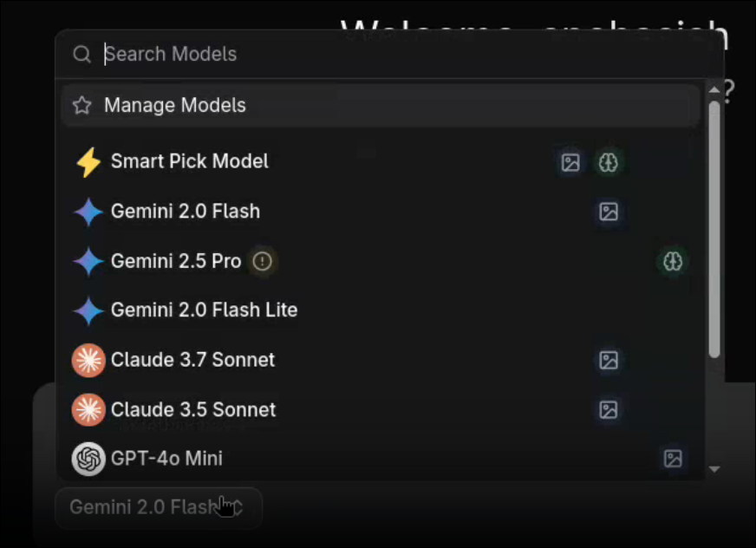The image size is (756, 548).
Task: Click the Smart Pick lightning bolt icon
Action: 88,162
